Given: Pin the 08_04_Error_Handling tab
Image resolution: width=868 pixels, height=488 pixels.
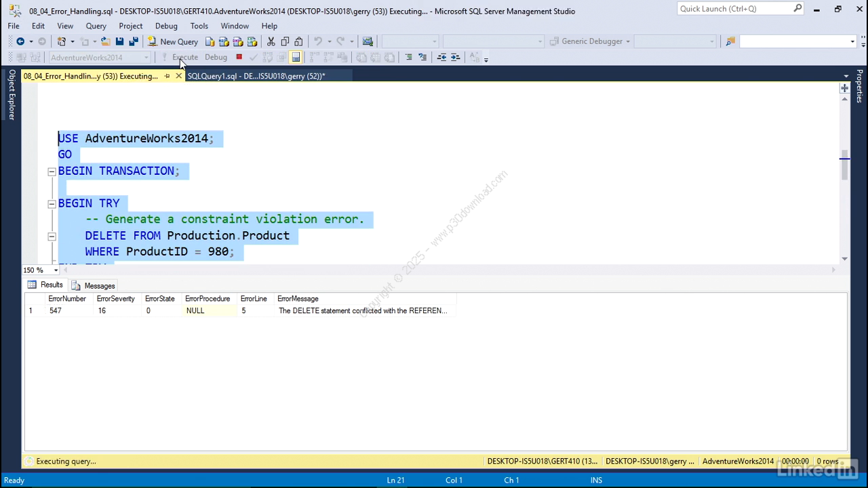Looking at the screenshot, I should pos(167,76).
